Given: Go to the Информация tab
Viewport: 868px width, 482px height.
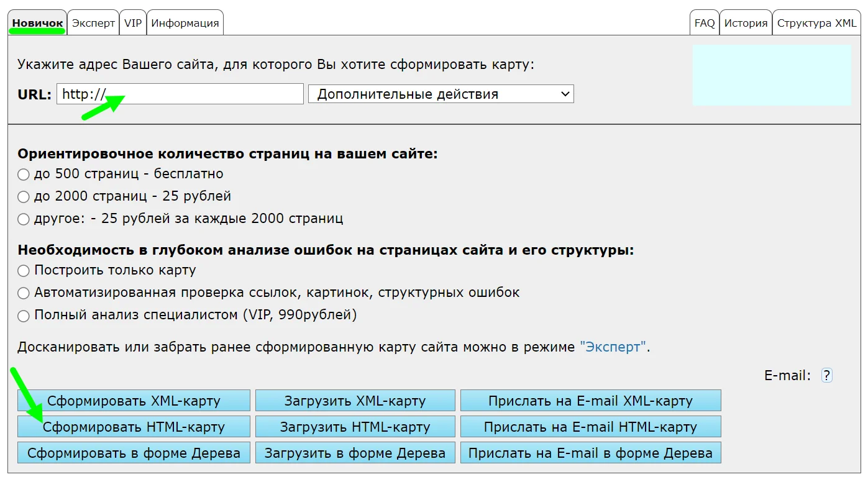Looking at the screenshot, I should pyautogui.click(x=185, y=24).
